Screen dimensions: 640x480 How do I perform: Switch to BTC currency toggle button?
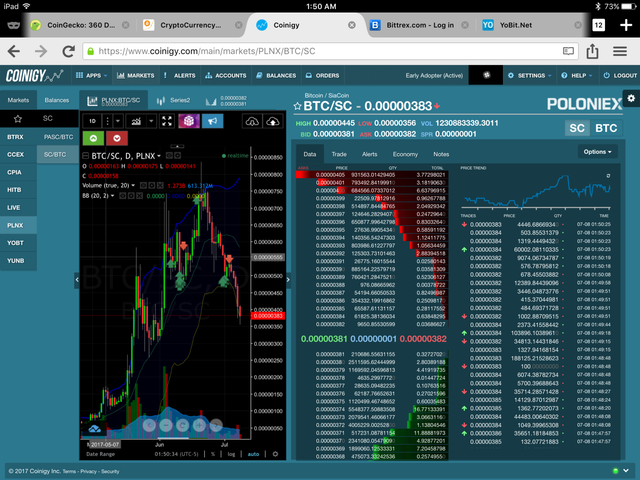[x=606, y=128]
